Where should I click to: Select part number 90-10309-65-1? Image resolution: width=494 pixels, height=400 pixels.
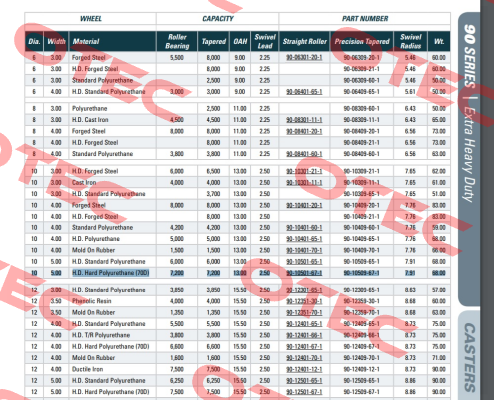coord(362,194)
